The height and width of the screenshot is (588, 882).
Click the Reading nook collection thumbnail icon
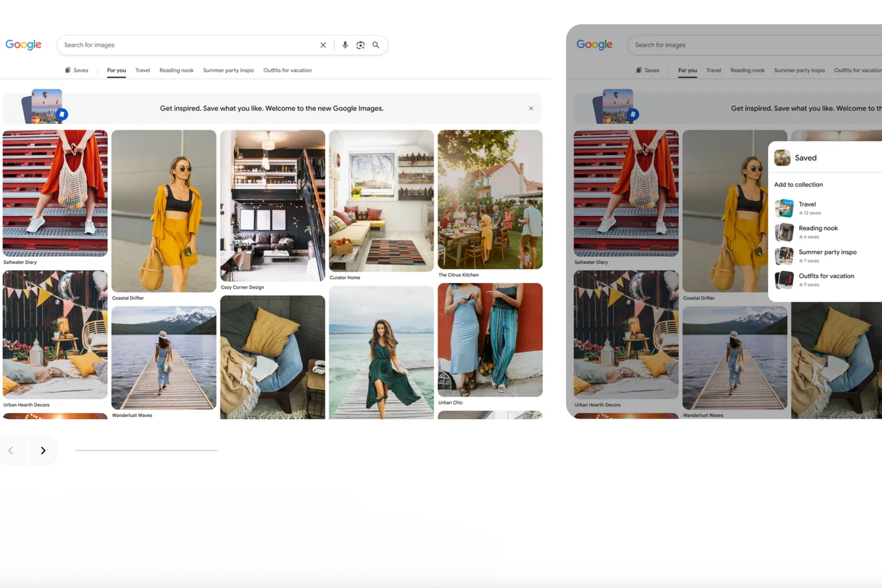tap(784, 232)
